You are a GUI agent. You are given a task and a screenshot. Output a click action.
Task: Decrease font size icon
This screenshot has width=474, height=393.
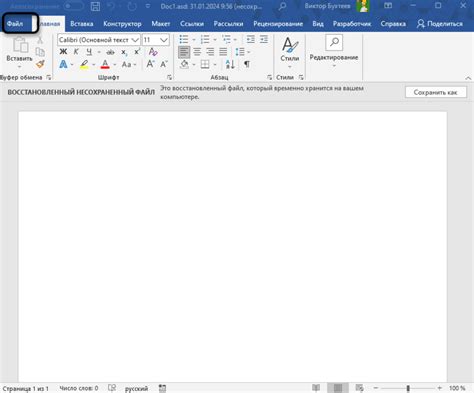(x=164, y=64)
